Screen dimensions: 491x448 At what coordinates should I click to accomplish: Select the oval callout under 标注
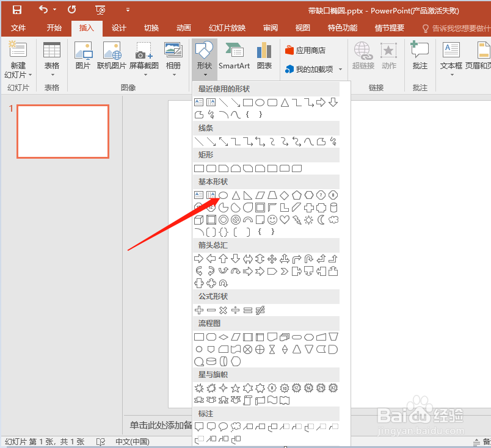tap(224, 427)
